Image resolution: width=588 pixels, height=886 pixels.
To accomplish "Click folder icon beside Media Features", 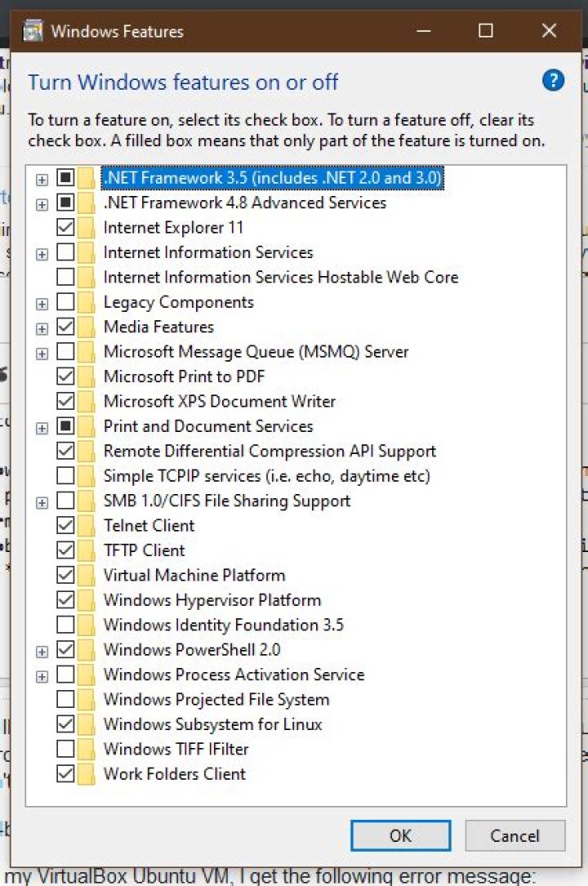I will 87,327.
